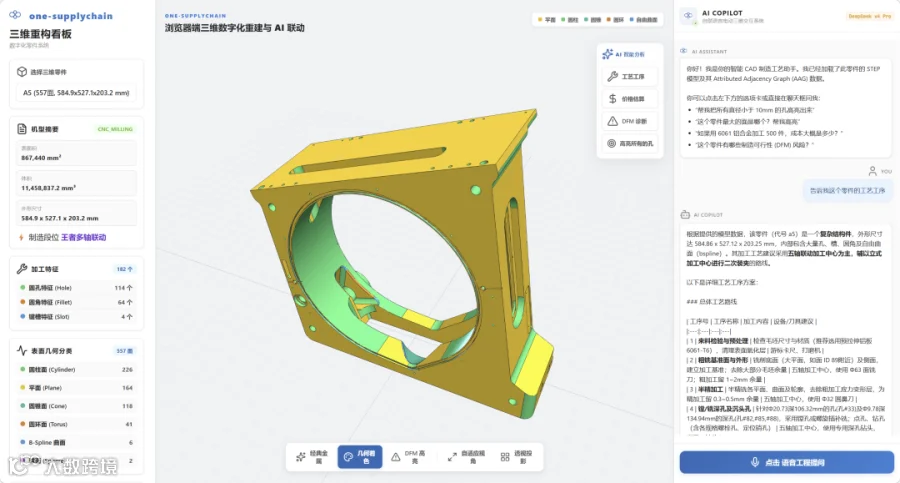Click the user message bubble about process steps
The height and width of the screenshot is (483, 900).
click(x=847, y=191)
